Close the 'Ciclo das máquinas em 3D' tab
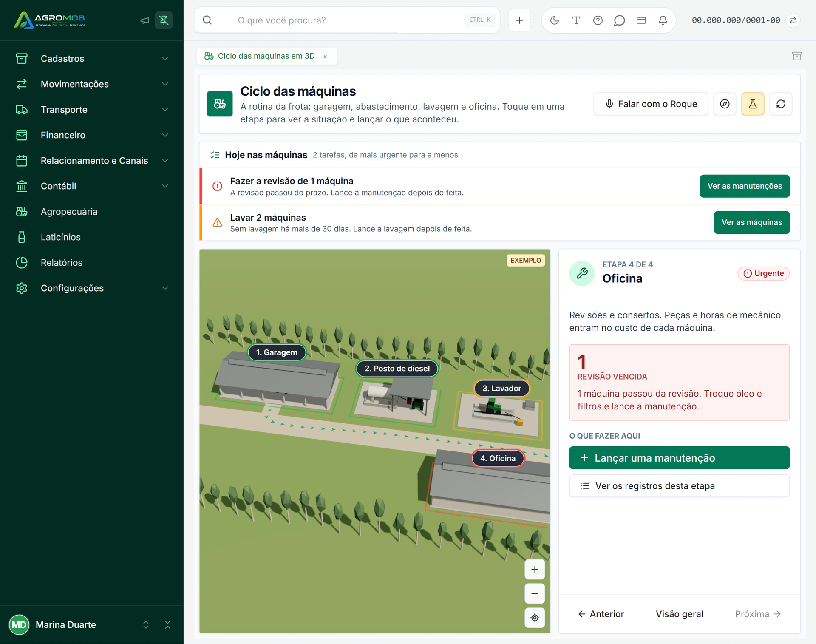 [x=325, y=56]
